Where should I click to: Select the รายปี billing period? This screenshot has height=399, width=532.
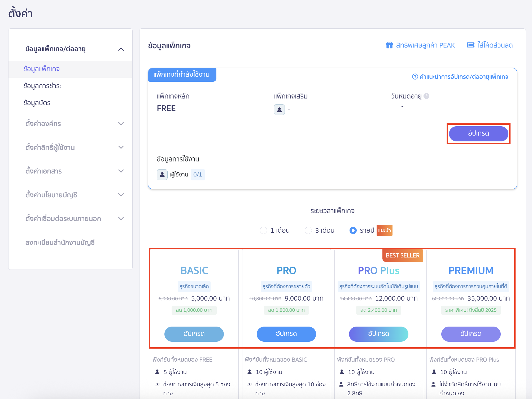353,230
